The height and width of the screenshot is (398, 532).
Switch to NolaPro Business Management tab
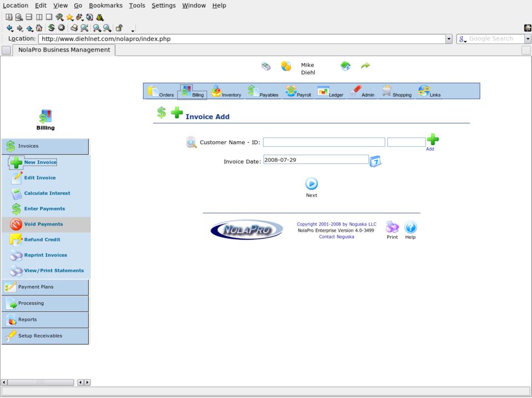click(x=64, y=50)
